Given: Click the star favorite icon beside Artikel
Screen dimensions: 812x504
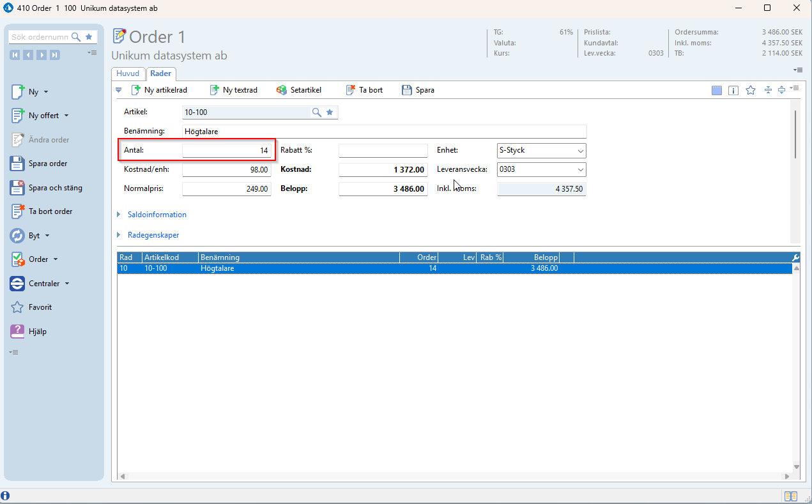Looking at the screenshot, I should pos(330,112).
